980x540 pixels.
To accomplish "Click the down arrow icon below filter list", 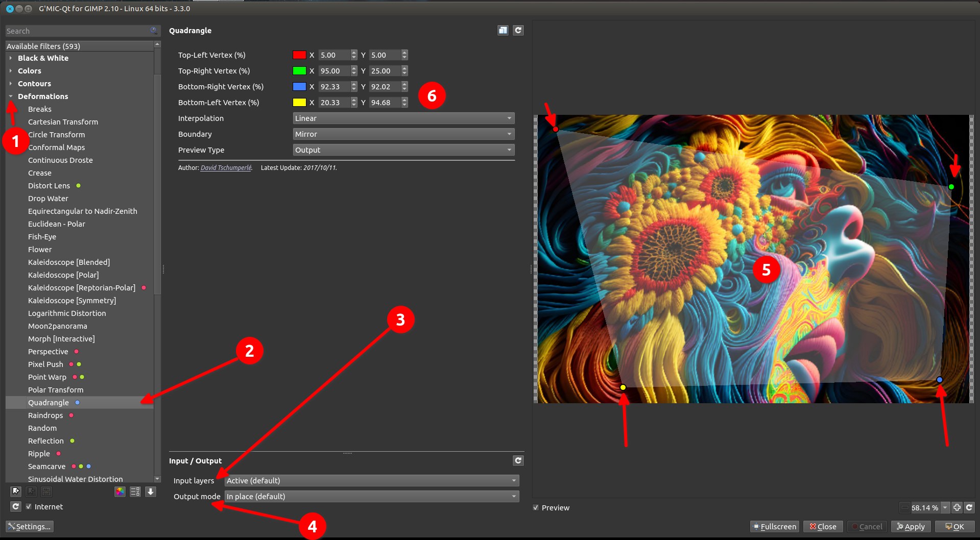I will (x=151, y=492).
